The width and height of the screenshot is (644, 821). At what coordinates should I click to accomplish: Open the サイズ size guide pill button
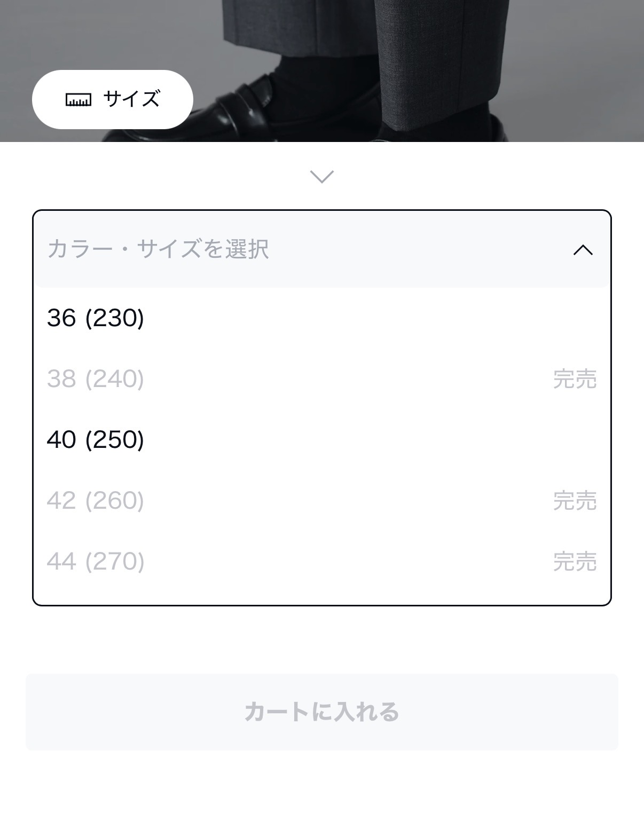pos(112,99)
